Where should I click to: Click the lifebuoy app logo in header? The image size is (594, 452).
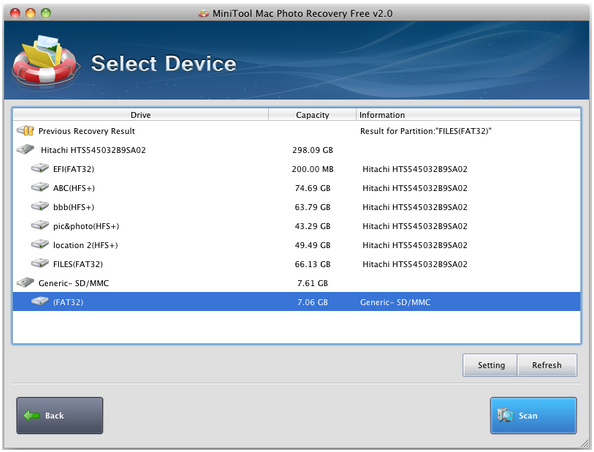point(45,61)
